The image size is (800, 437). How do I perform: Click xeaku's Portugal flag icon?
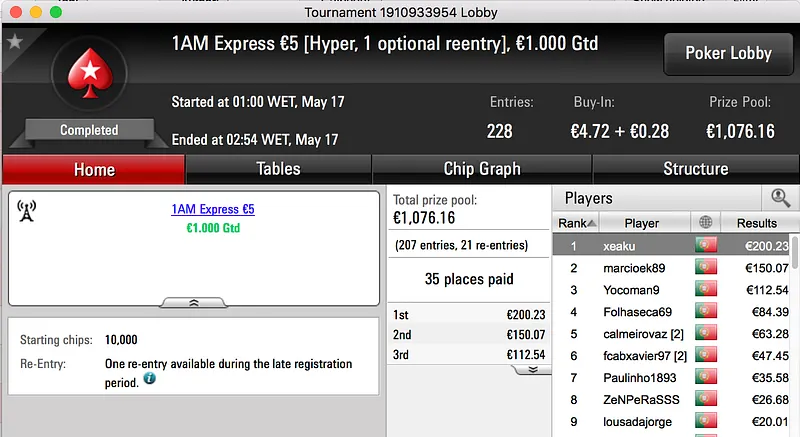(x=707, y=246)
